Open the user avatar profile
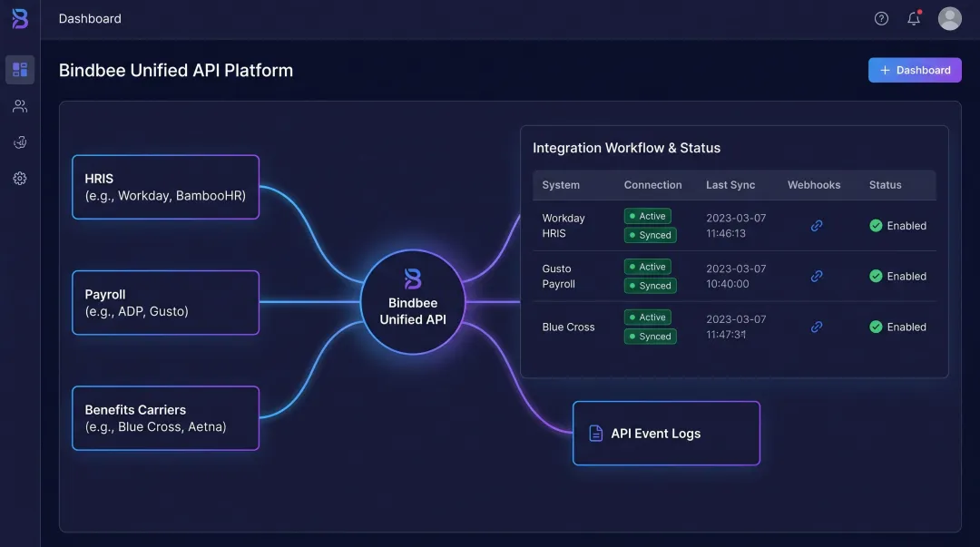This screenshot has width=980, height=547. (x=949, y=19)
